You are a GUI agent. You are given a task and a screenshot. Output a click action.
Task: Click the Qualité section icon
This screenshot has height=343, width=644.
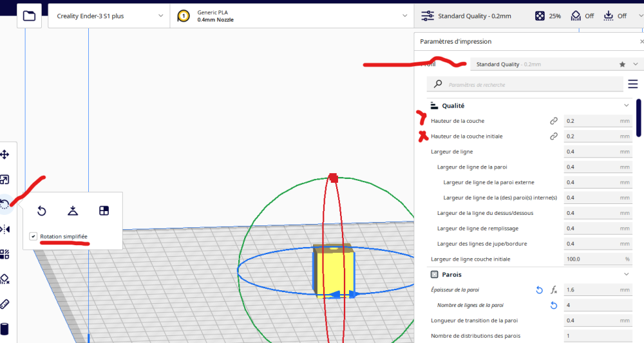point(434,106)
